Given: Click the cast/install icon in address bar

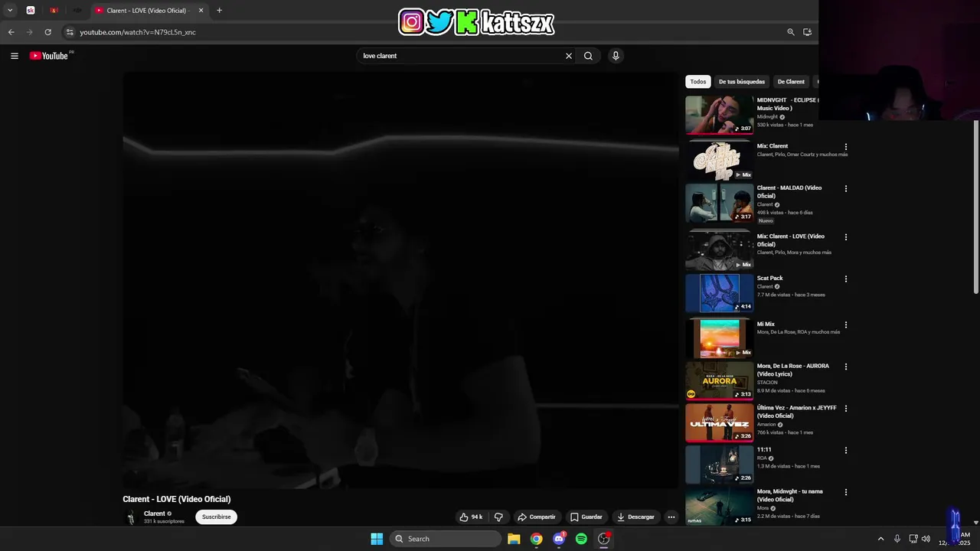Looking at the screenshot, I should tap(807, 32).
